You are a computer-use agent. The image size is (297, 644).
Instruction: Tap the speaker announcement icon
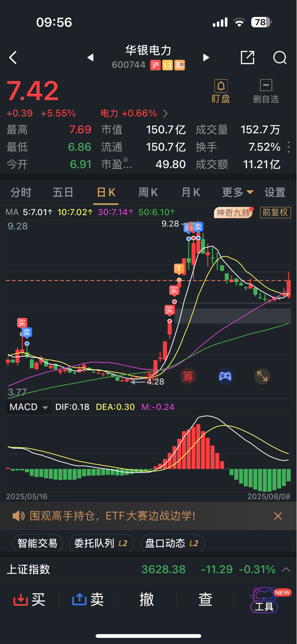pyautogui.click(x=18, y=516)
